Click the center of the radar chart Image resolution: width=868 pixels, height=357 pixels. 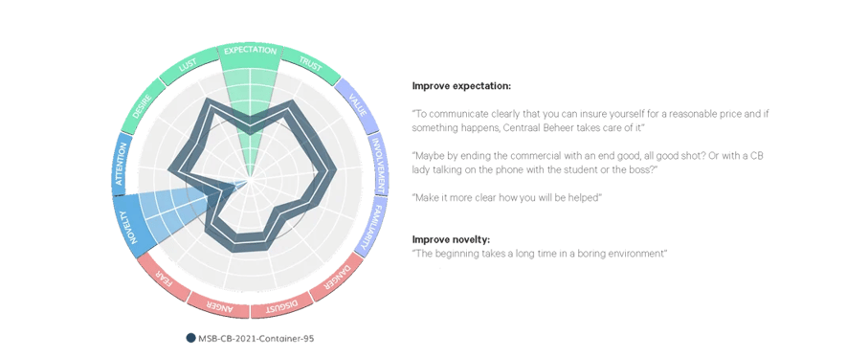pos(250,180)
